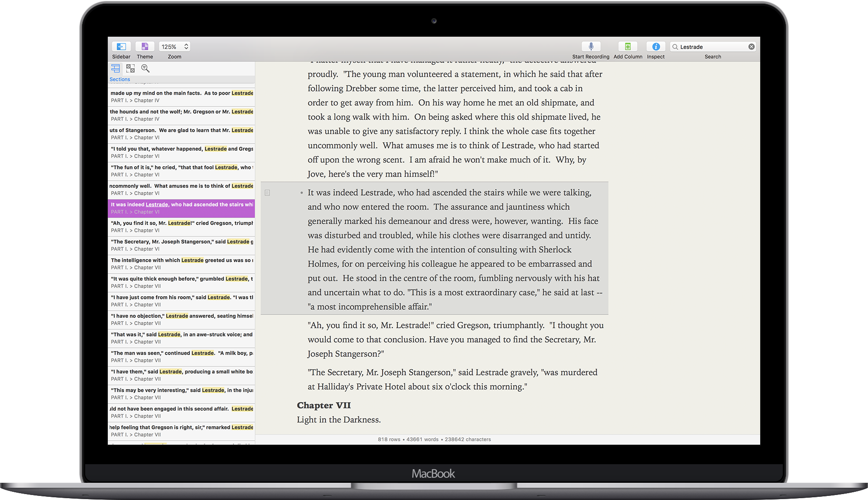Select the search results sidebar tab
This screenshot has height=500, width=868.
(x=145, y=68)
